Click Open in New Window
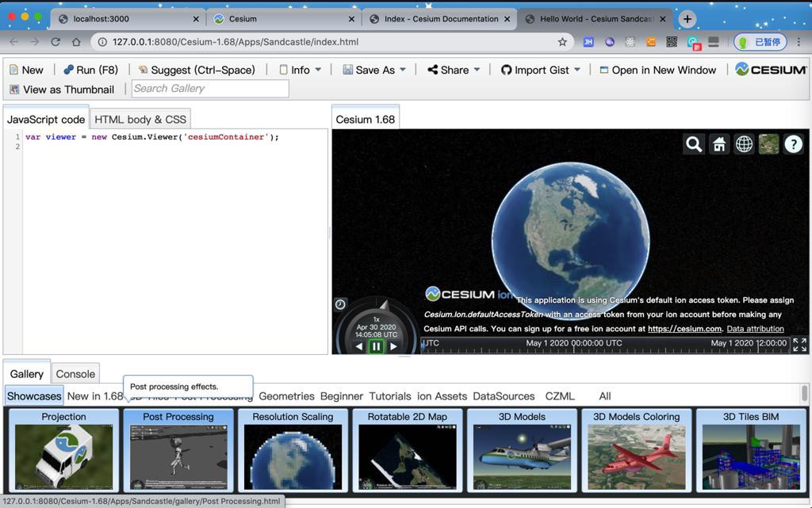Screen dimensions: 812x508 tap(657, 70)
